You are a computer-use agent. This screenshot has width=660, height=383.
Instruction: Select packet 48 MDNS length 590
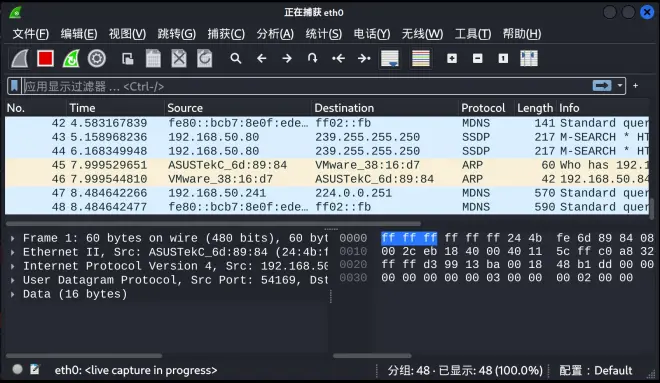(327, 207)
